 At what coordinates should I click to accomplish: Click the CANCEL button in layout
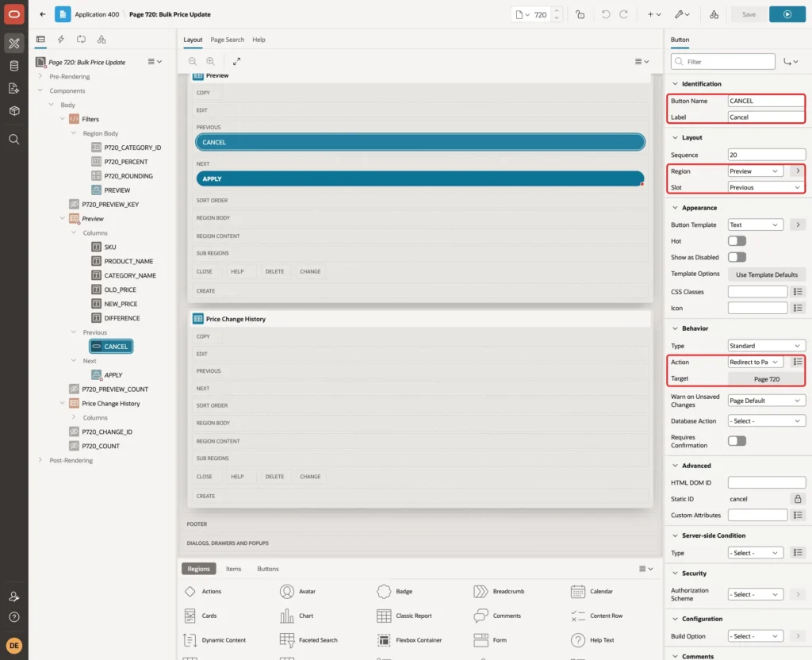pos(420,142)
